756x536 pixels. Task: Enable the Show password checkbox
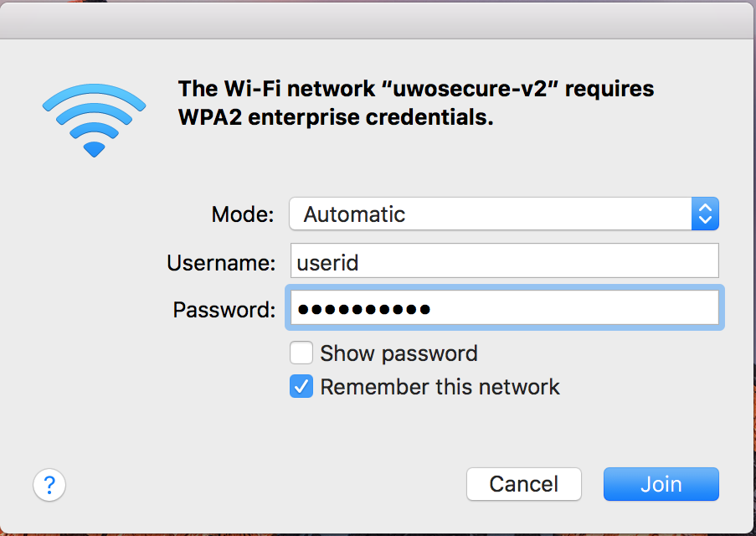[x=301, y=353]
